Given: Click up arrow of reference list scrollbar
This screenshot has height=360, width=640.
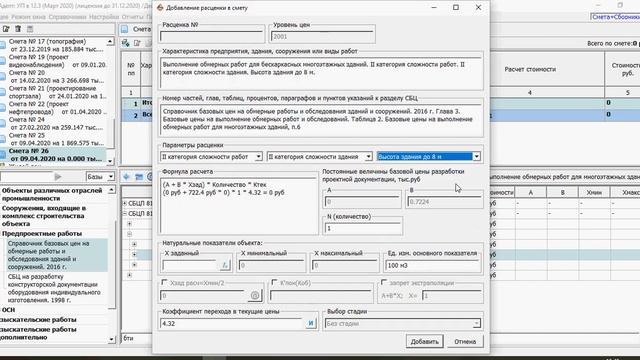Looking at the screenshot, I should pos(112,191).
